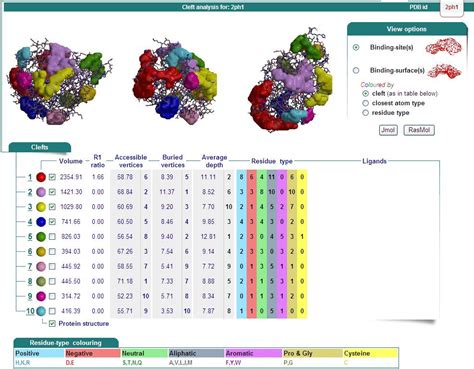Select the Clefts panel tab
This screenshot has width=474, height=369.
click(40, 147)
